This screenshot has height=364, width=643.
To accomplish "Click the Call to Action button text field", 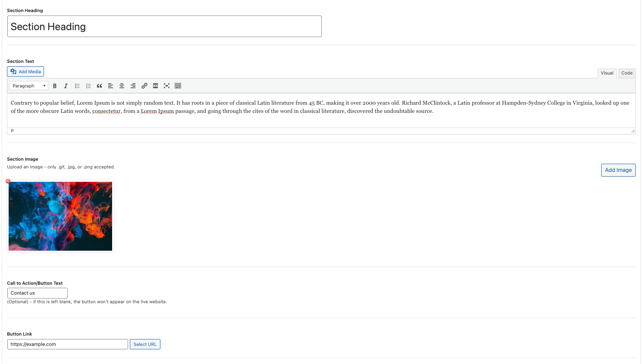I will tap(38, 293).
